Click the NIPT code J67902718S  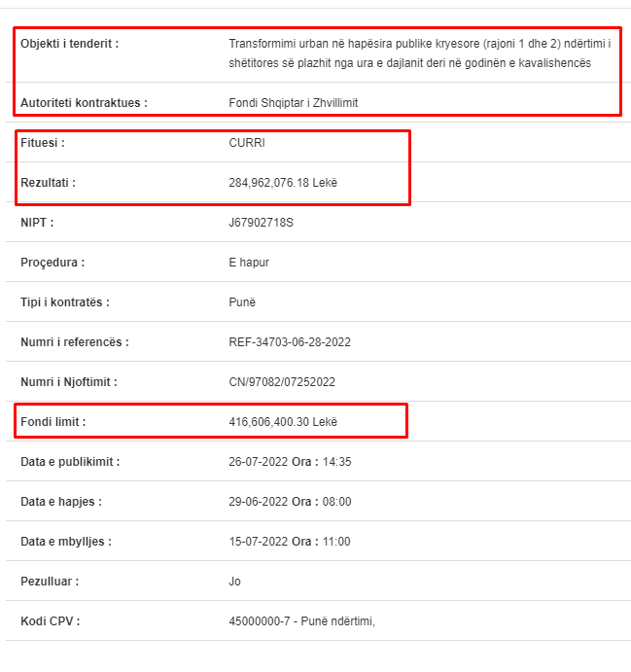point(261,223)
